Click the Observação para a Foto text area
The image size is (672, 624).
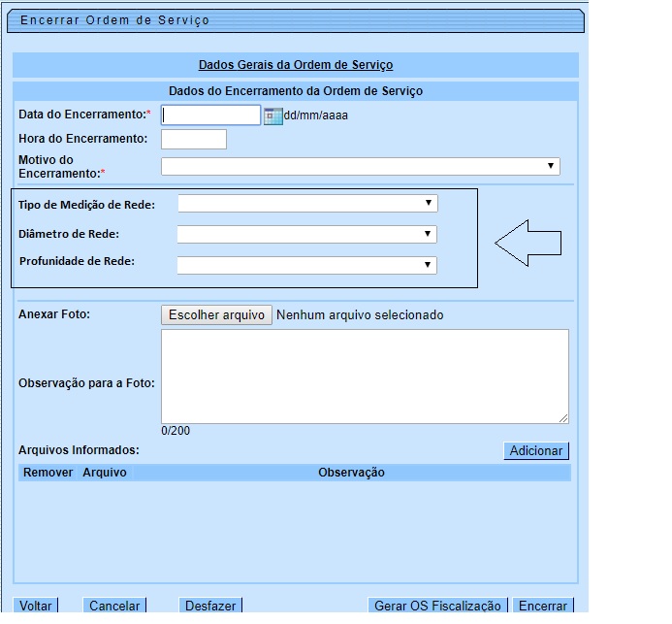365,377
